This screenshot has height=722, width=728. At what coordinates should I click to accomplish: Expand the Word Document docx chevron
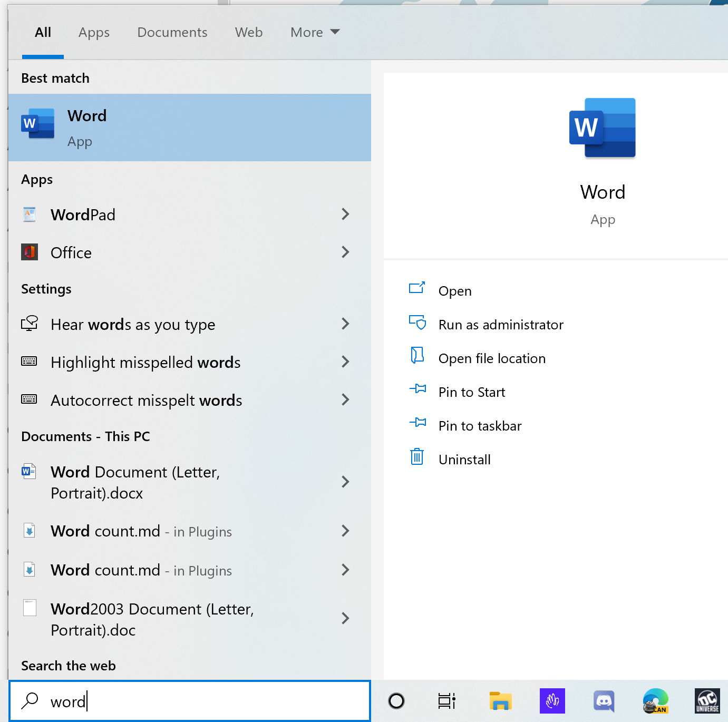345,482
